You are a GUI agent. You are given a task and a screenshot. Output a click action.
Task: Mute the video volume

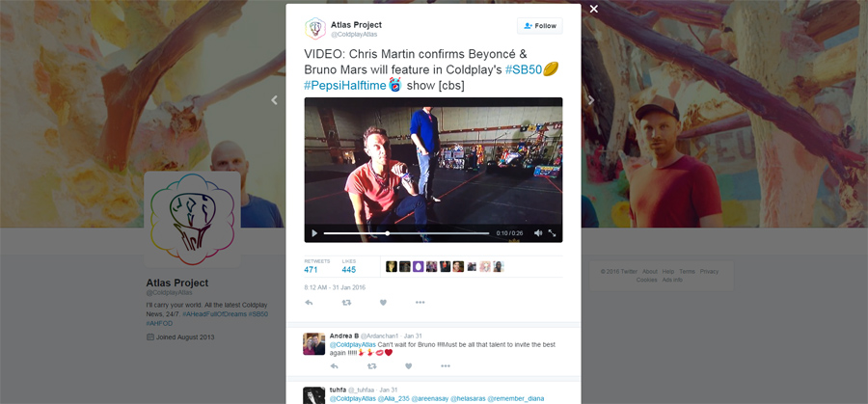click(538, 233)
